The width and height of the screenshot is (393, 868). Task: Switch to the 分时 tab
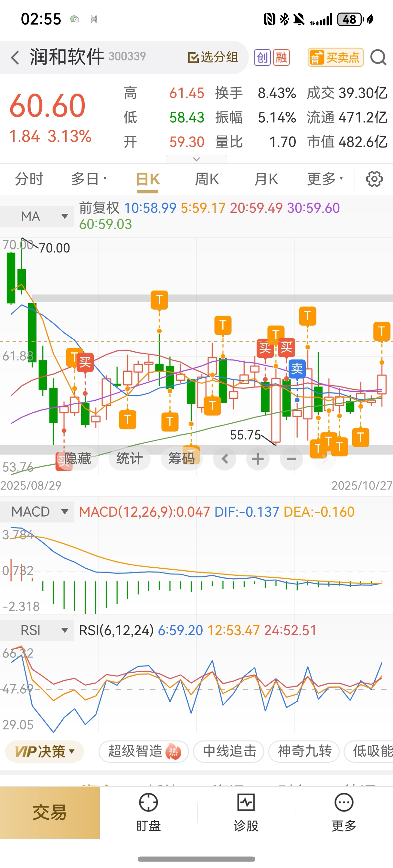pos(29,179)
